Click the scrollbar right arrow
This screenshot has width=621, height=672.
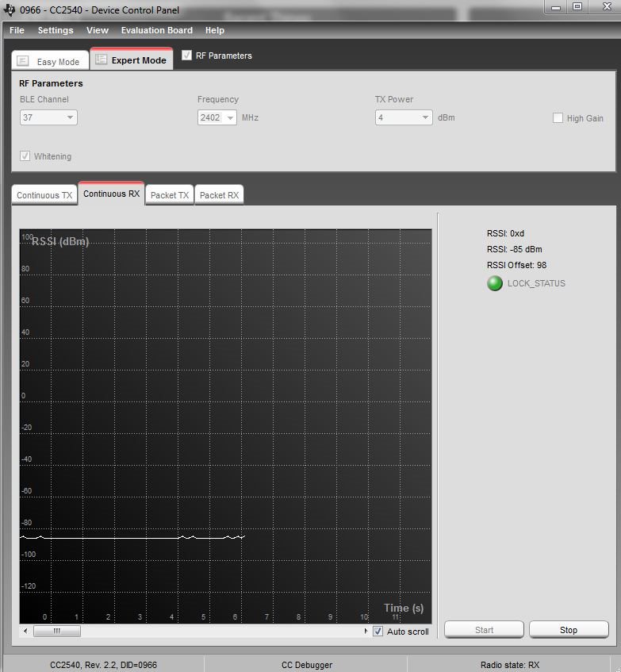[x=366, y=631]
